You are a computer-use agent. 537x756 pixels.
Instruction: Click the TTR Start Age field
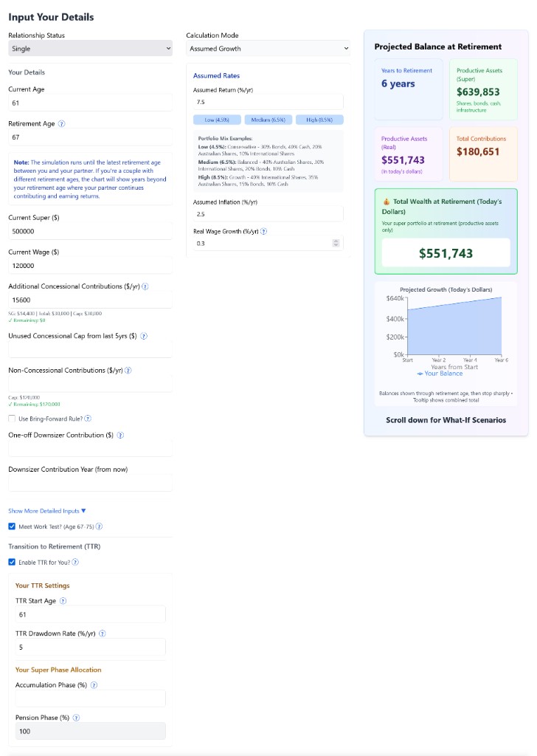point(91,614)
